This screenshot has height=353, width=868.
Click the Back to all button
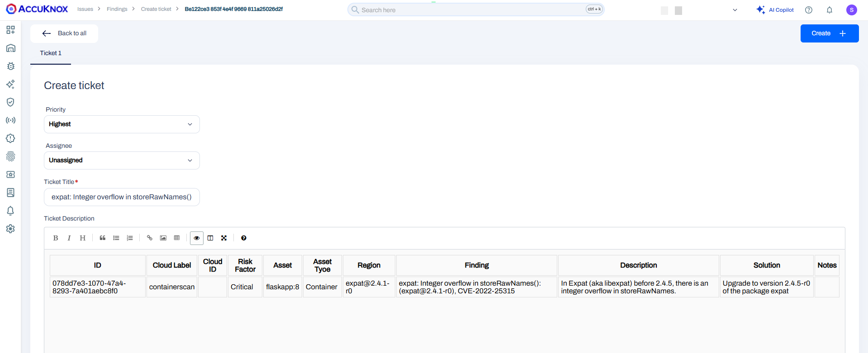[64, 33]
